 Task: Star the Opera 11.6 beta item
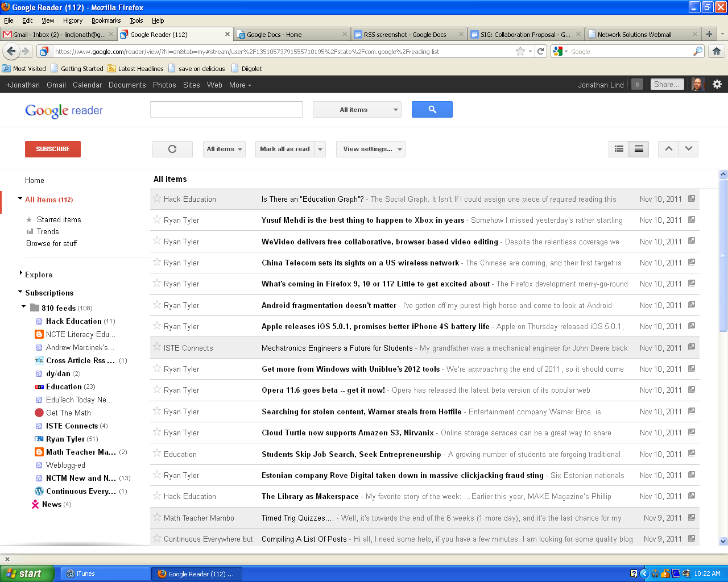[157, 389]
